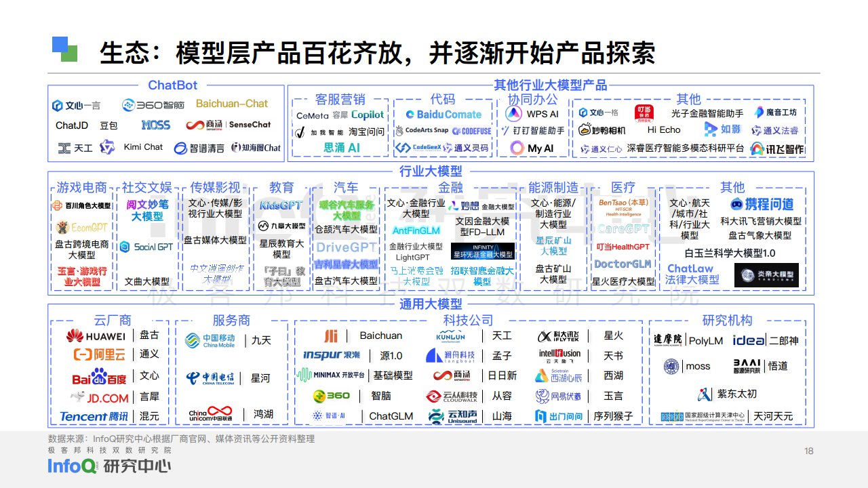This screenshot has width=868, height=488.
Task: Click the Baidu 百度 paw logo
Action: (99, 377)
